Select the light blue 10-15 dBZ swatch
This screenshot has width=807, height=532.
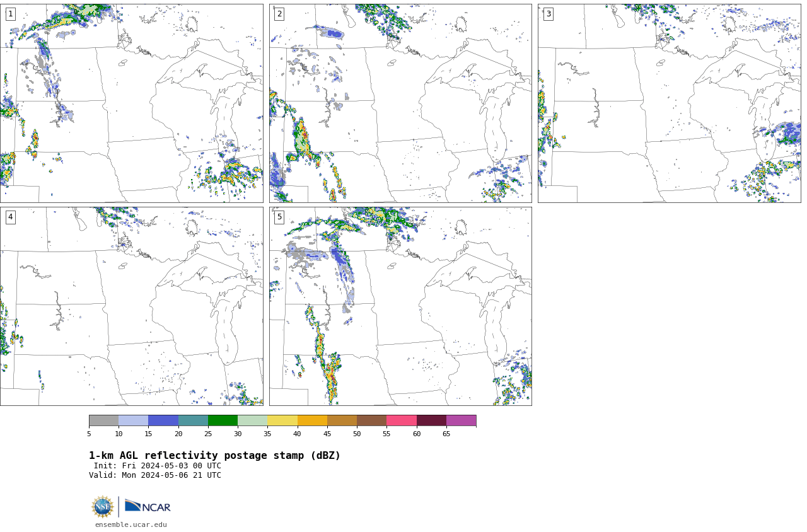pos(133,420)
